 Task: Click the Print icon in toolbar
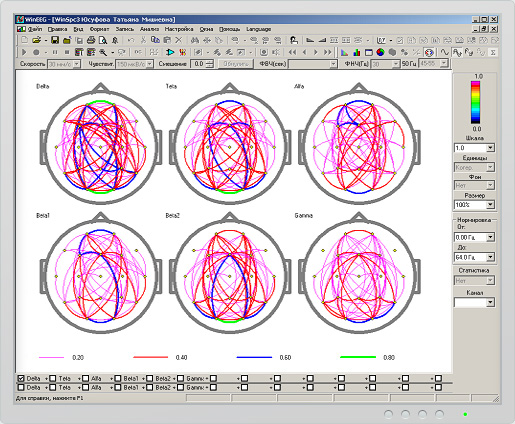(x=91, y=40)
